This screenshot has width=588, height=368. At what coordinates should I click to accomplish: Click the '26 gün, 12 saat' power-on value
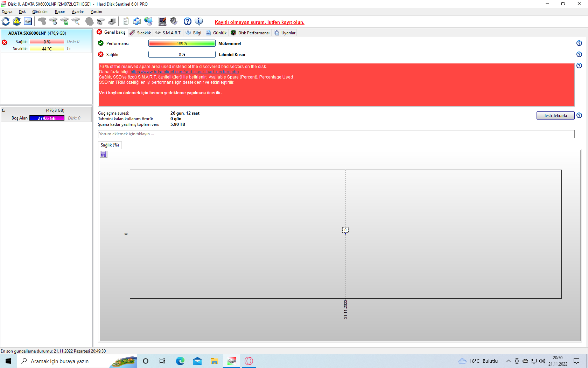point(185,113)
